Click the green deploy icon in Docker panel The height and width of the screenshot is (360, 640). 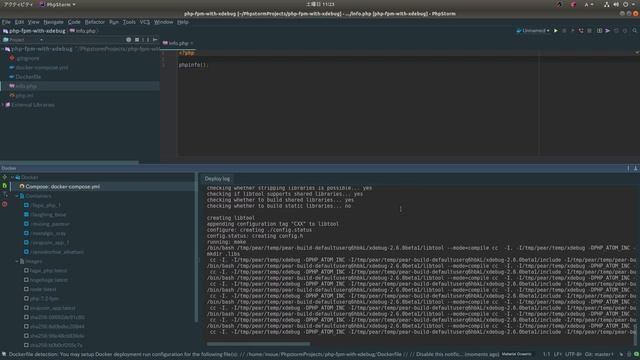click(x=4, y=186)
